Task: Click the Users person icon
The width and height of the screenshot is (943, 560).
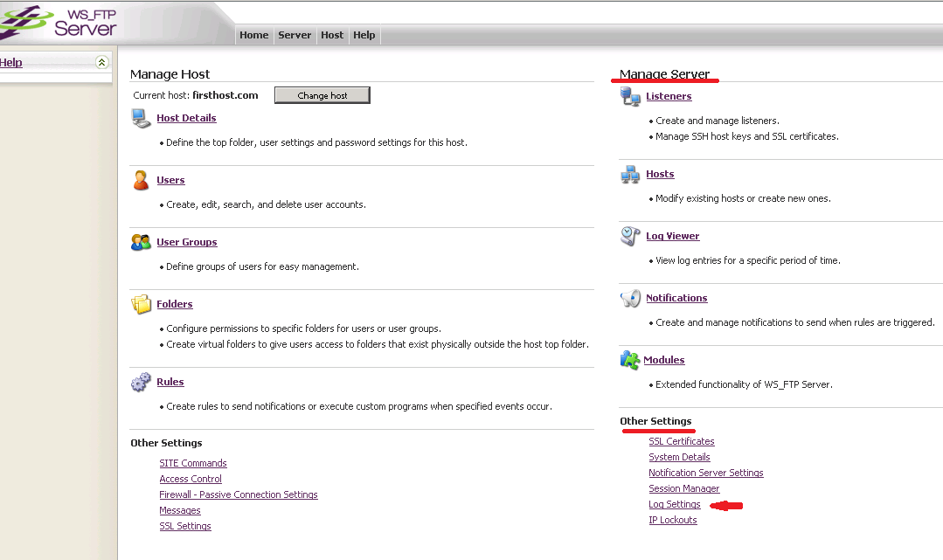Action: click(x=141, y=180)
